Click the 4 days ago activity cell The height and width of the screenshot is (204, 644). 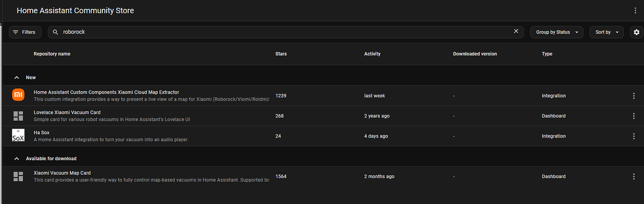pyautogui.click(x=376, y=136)
